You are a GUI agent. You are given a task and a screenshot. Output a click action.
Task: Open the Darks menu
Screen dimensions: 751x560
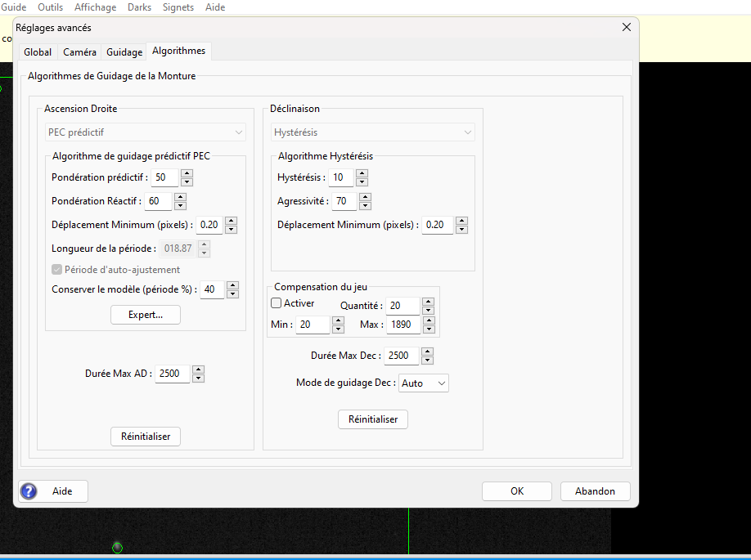tap(139, 7)
